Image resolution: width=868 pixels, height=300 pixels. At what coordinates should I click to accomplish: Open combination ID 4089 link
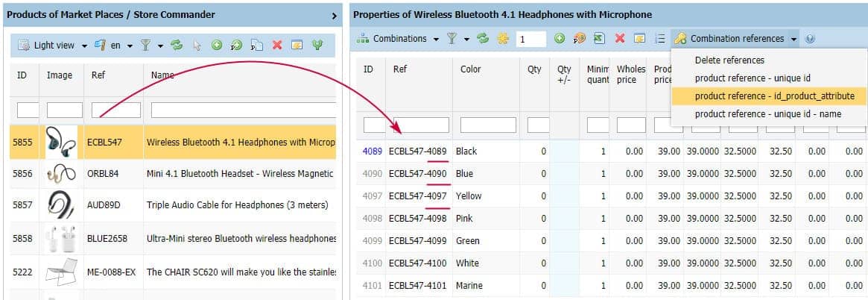pos(373,151)
